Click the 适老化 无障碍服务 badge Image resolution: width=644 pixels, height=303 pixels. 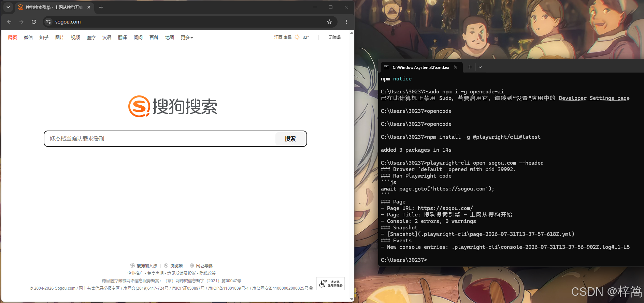click(x=330, y=284)
